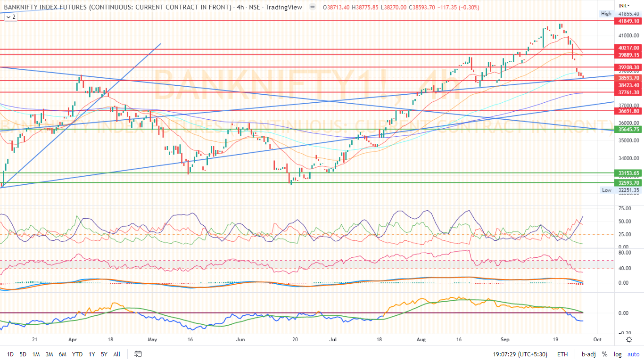Click the Aug label on time axis
Image resolution: width=644 pixels, height=362 pixels.
[x=421, y=339]
